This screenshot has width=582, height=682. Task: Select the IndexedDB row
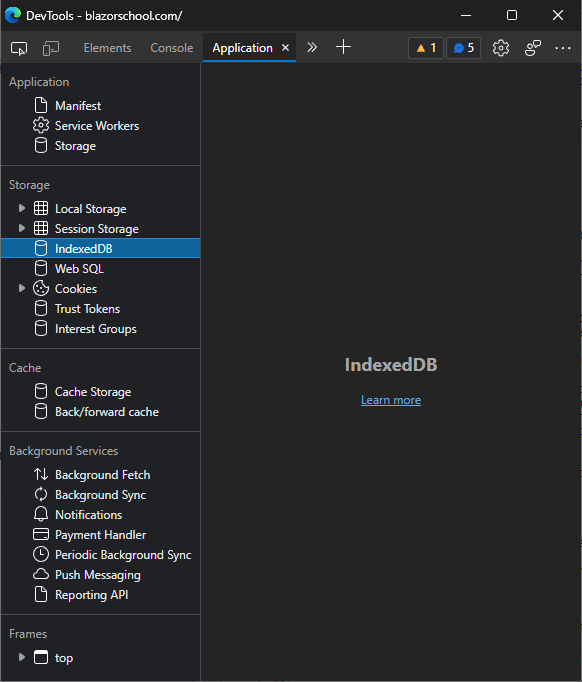(101, 248)
